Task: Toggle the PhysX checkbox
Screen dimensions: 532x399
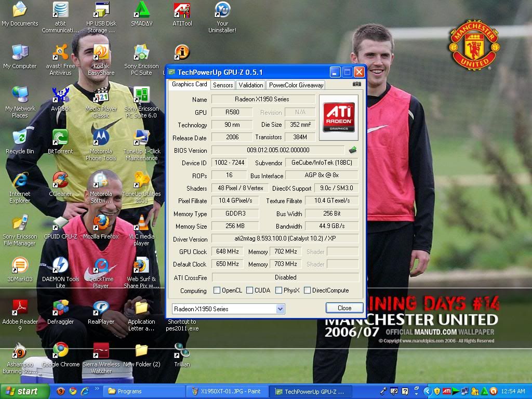Action: pos(278,290)
